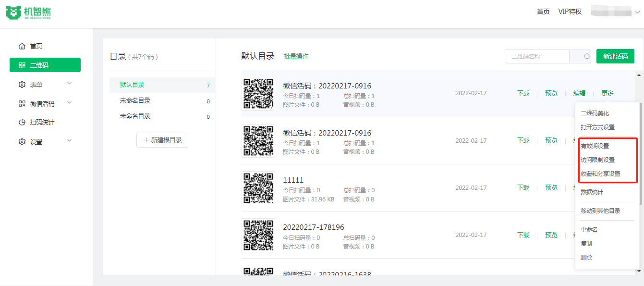Choose 访问限制设置 in the dropdown menu
This screenshot has height=286, width=644.
point(597,160)
